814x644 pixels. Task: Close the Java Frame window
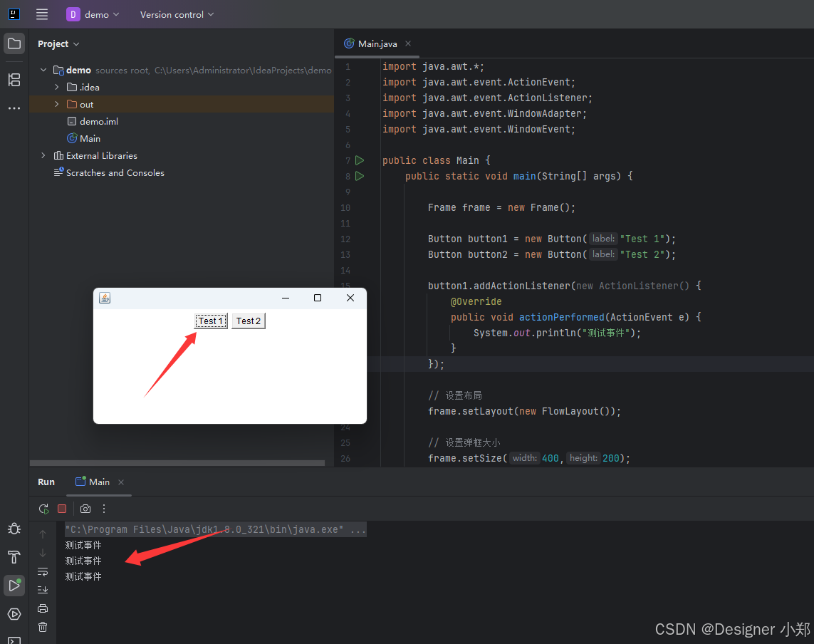[350, 298]
